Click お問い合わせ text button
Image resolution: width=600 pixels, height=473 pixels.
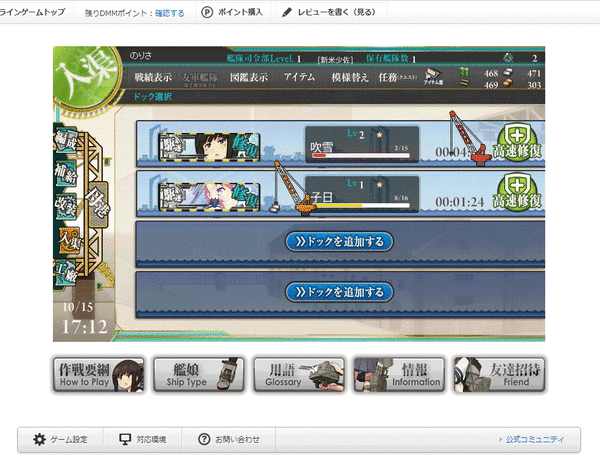click(x=237, y=439)
